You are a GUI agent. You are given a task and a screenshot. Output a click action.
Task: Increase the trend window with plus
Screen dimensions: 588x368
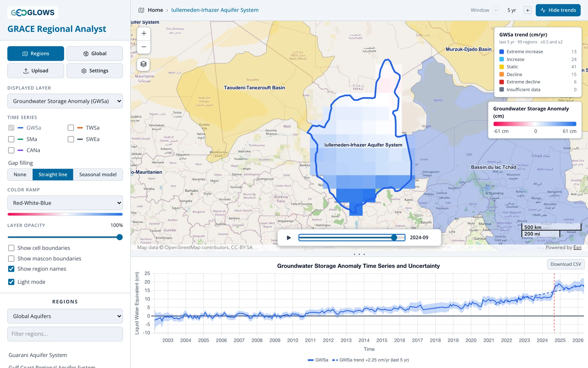pos(528,10)
